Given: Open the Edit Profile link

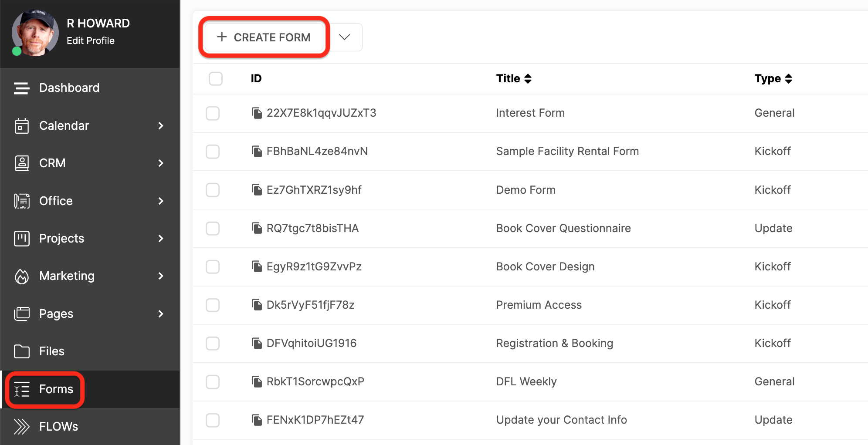Looking at the screenshot, I should tap(91, 40).
